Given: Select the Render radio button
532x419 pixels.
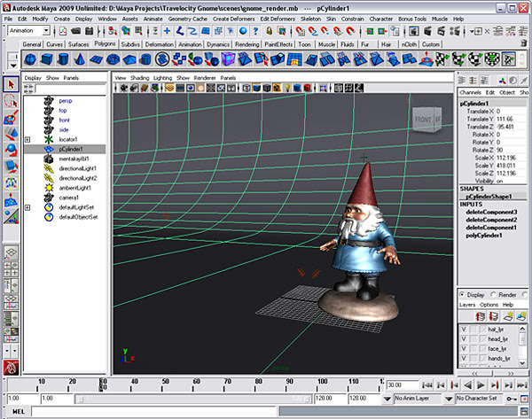Looking at the screenshot, I should point(493,295).
